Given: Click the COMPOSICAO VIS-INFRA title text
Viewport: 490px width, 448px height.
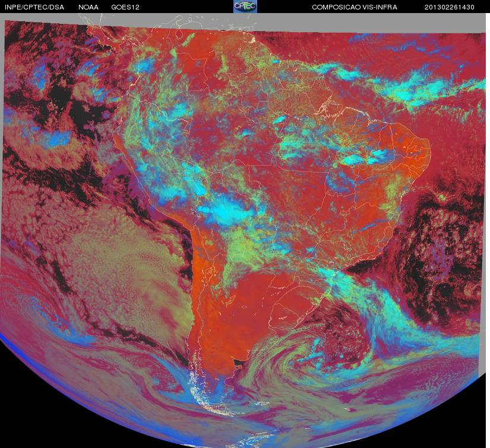Looking at the screenshot, I should pyautogui.click(x=355, y=7).
